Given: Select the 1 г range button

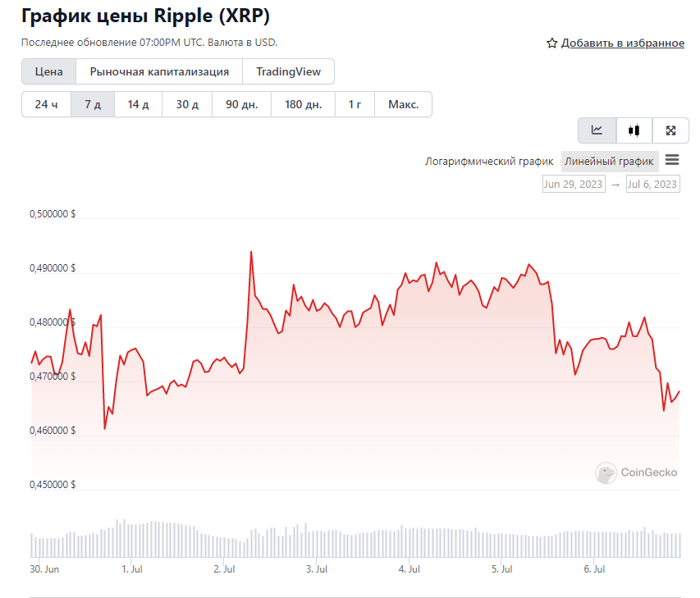Looking at the screenshot, I should click(355, 104).
